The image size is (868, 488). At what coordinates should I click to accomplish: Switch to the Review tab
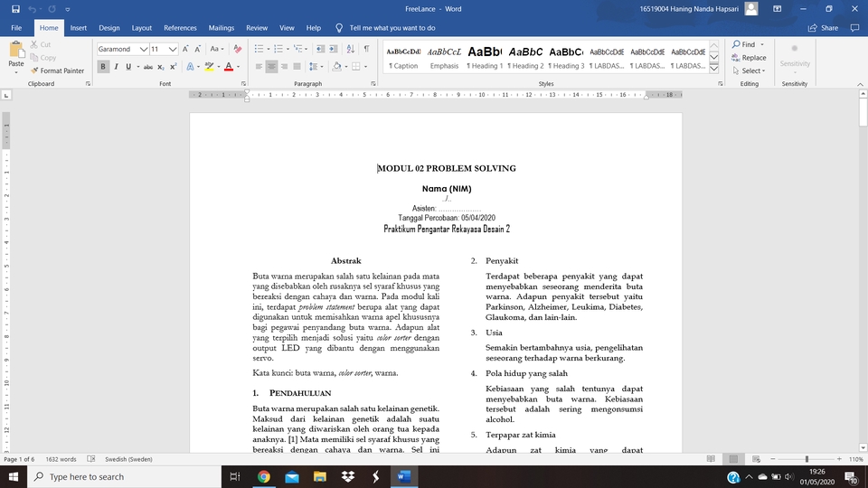(256, 28)
